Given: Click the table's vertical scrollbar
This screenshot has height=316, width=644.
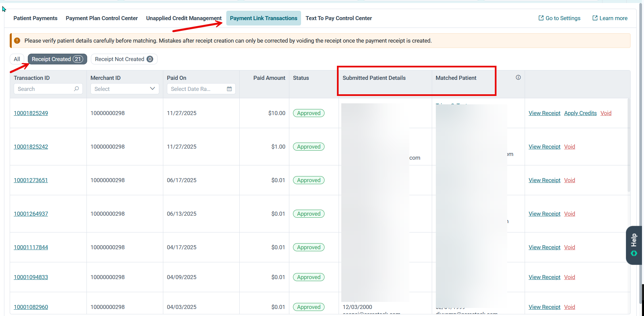Looking at the screenshot, I should (x=629, y=145).
